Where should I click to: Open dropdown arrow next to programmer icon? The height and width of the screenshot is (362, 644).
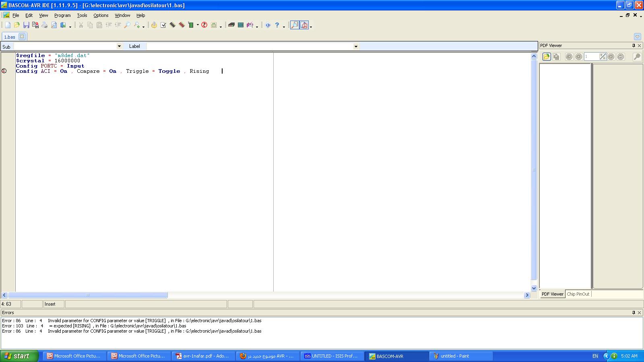tap(198, 25)
